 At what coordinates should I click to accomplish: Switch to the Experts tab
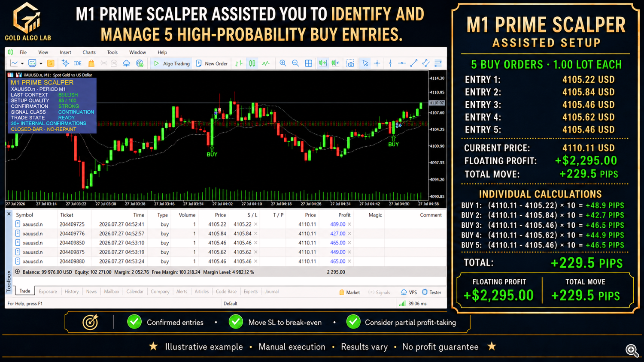[251, 292]
